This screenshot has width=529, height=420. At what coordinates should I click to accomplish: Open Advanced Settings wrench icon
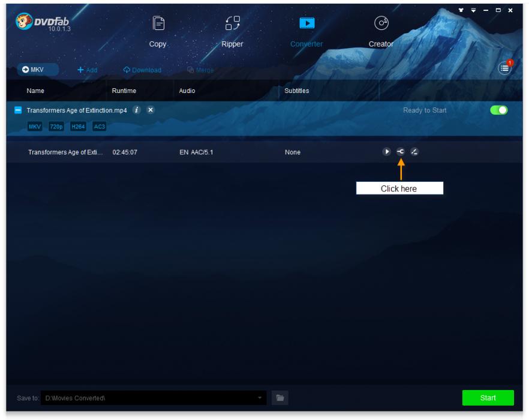coord(401,152)
